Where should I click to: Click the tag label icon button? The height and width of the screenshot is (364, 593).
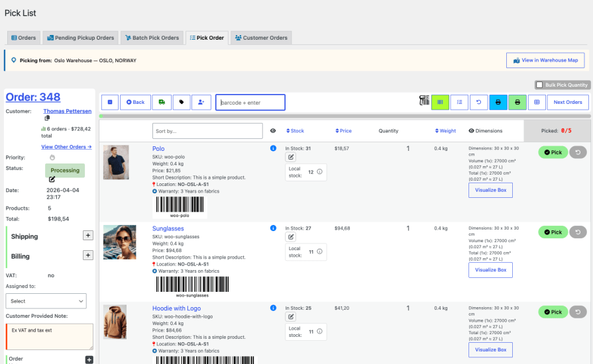(x=182, y=103)
